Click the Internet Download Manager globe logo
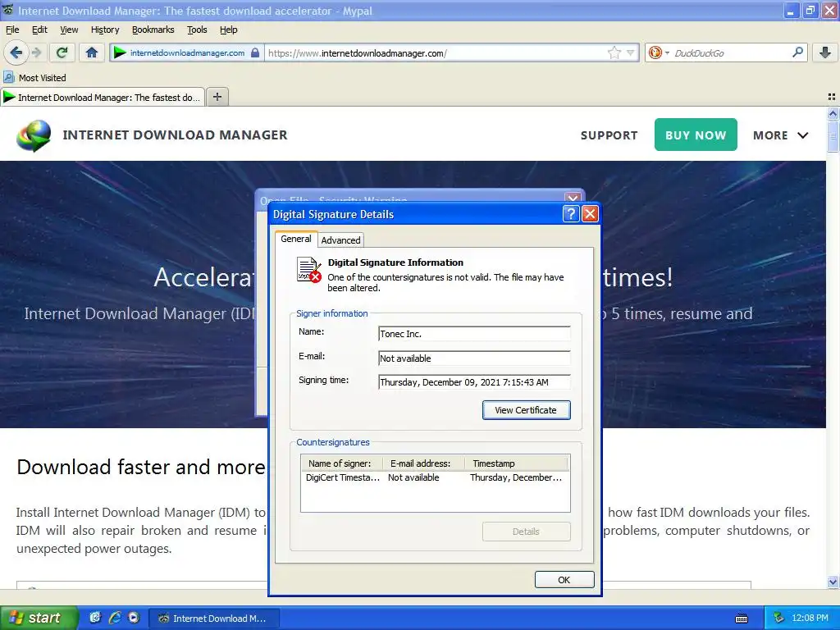This screenshot has height=630, width=840. (34, 135)
